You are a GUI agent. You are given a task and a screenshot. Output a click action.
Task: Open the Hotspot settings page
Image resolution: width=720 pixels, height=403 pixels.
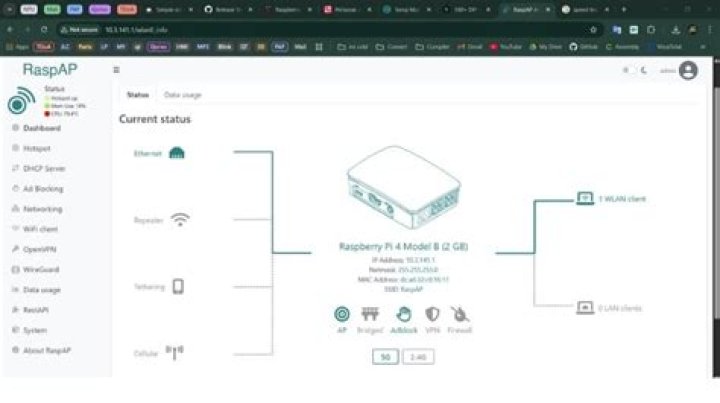(32, 148)
